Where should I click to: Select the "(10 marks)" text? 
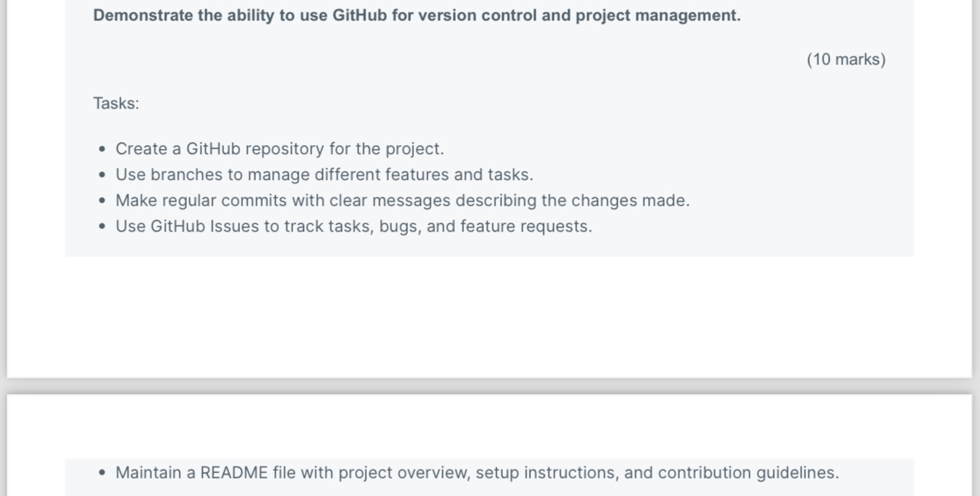click(846, 60)
